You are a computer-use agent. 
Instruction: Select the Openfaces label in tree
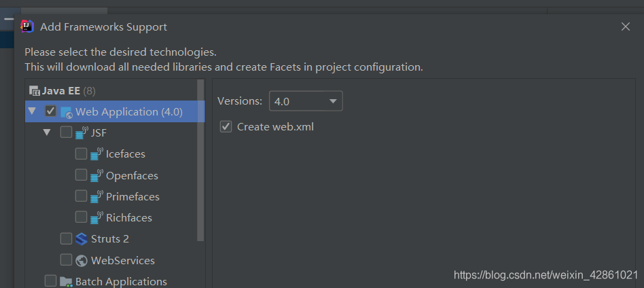click(132, 176)
